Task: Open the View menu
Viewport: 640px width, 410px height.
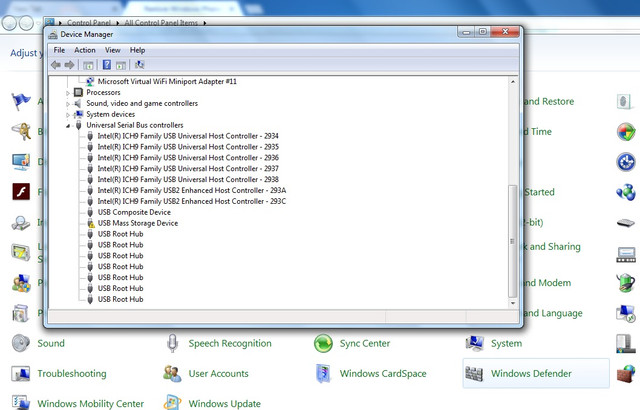Action: tap(113, 50)
